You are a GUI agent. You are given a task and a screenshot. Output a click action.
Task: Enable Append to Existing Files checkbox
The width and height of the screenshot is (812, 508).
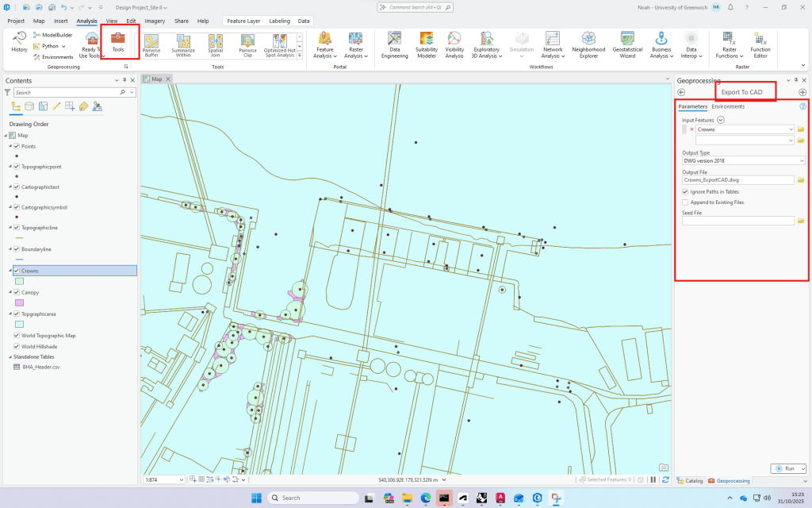[x=685, y=202]
